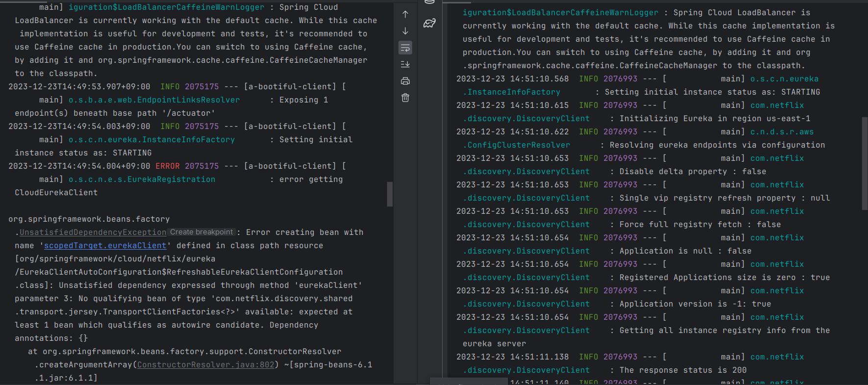The image size is (868, 385).
Task: Click LoadBalancerCaffeineWarnLogger in right console
Action: (561, 13)
